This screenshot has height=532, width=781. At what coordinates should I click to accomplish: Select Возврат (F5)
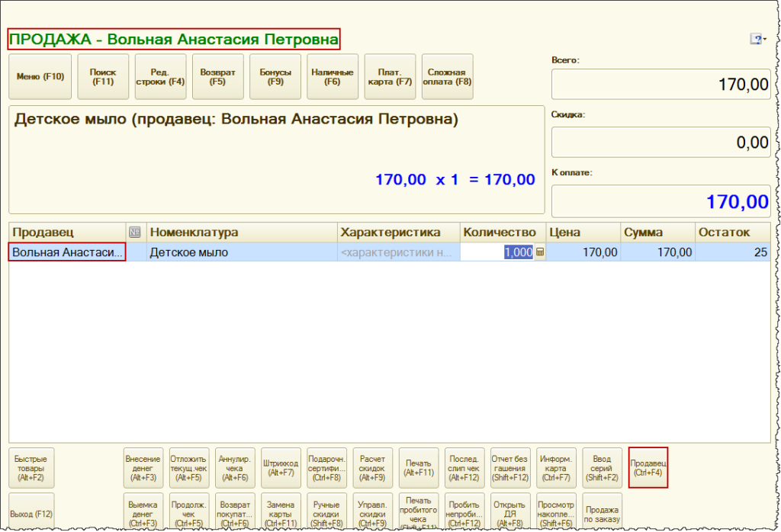coord(218,77)
